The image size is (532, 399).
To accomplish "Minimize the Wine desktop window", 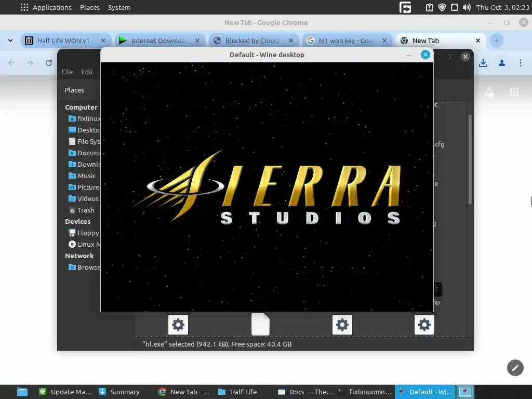I will point(409,55).
